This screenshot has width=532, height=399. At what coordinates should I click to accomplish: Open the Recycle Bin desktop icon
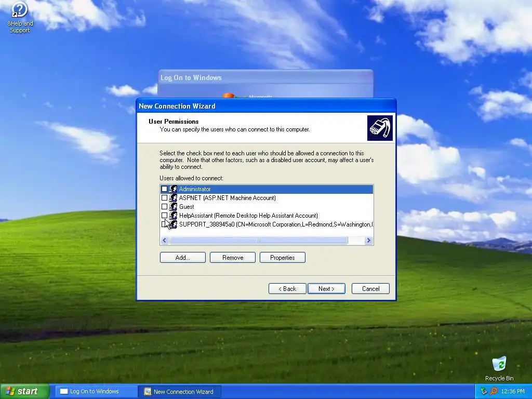click(x=499, y=368)
